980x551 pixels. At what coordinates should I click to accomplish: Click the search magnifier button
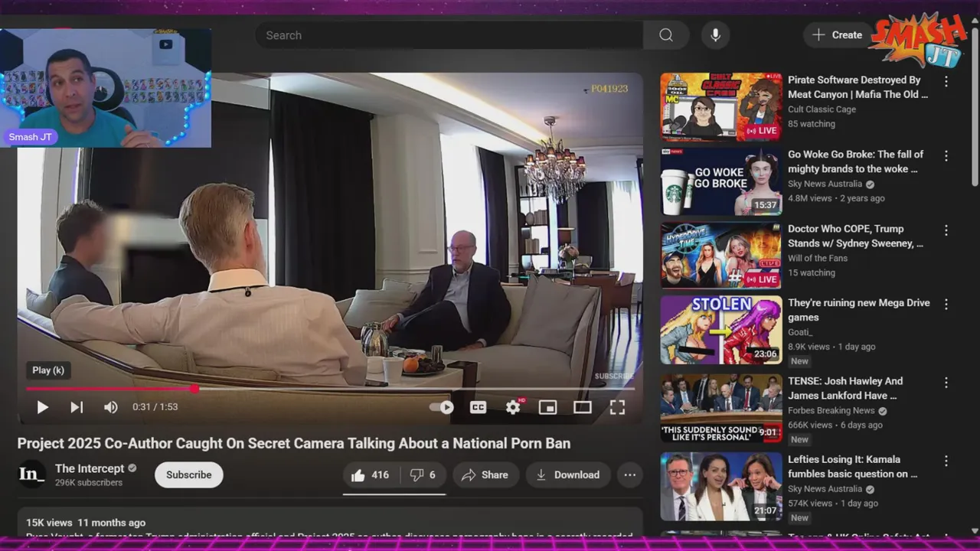tap(666, 35)
